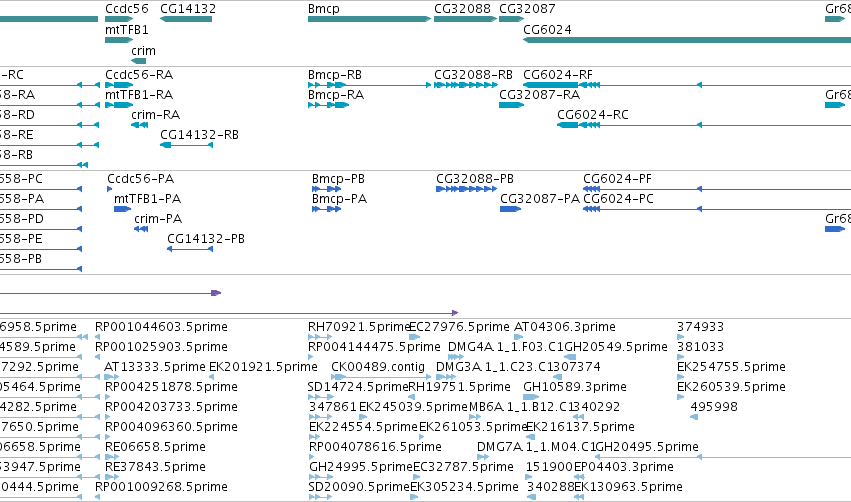
Task: Click the GH20495.5prime EST label
Action: [x=646, y=448]
